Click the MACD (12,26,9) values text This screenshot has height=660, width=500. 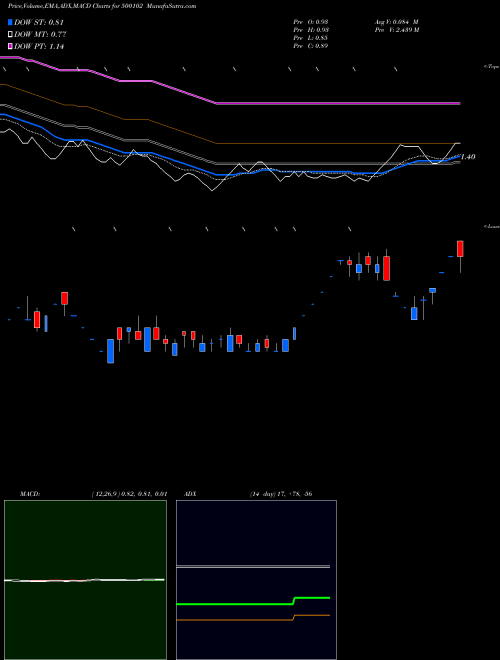pos(129,493)
